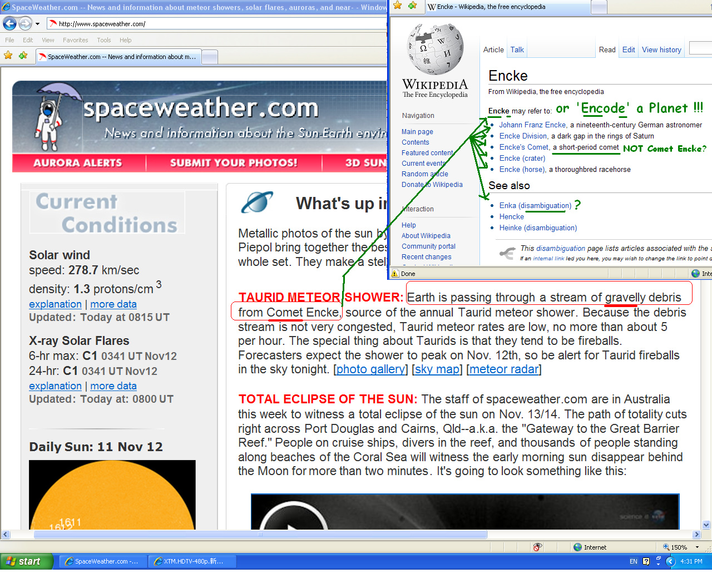Viewport: 712px width, 588px height.
Task: Click About Wikipedia sidebar link
Action: (x=426, y=236)
